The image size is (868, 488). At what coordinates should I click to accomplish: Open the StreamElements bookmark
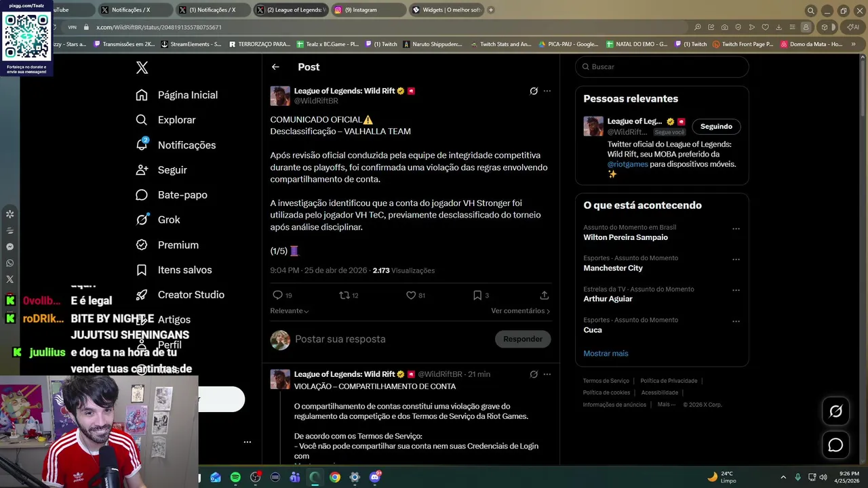coord(191,44)
